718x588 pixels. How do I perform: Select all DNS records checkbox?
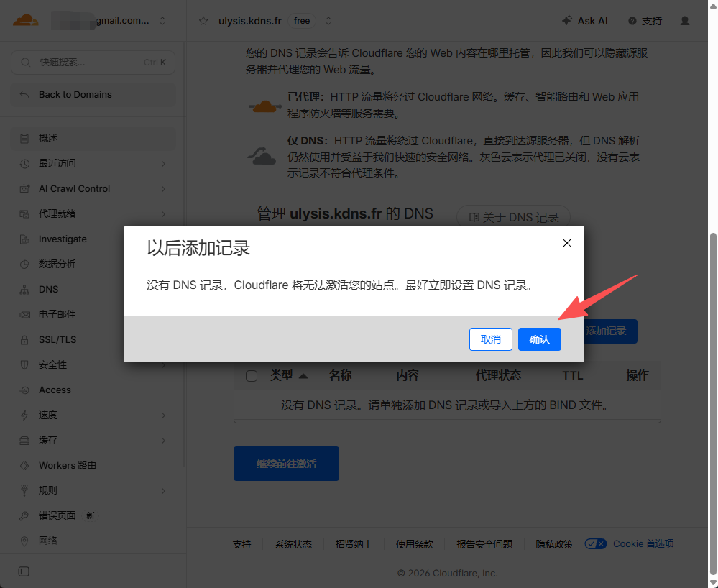click(252, 376)
